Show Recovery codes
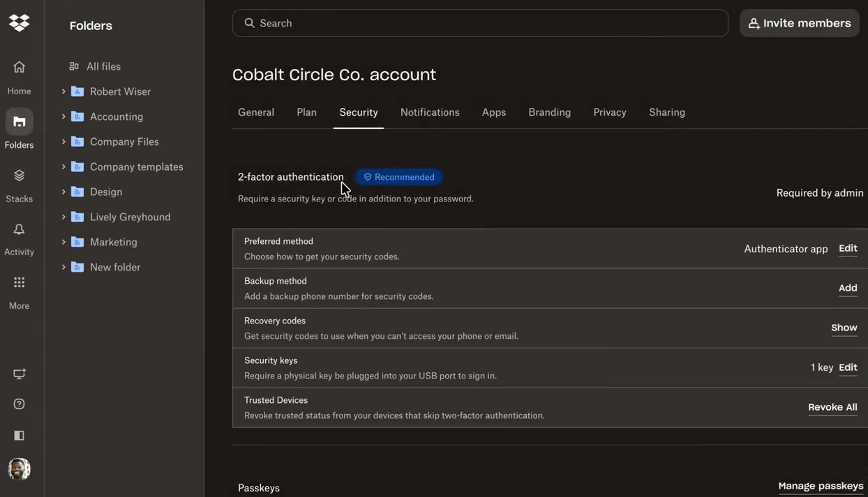Image resolution: width=868 pixels, height=497 pixels. (x=844, y=328)
